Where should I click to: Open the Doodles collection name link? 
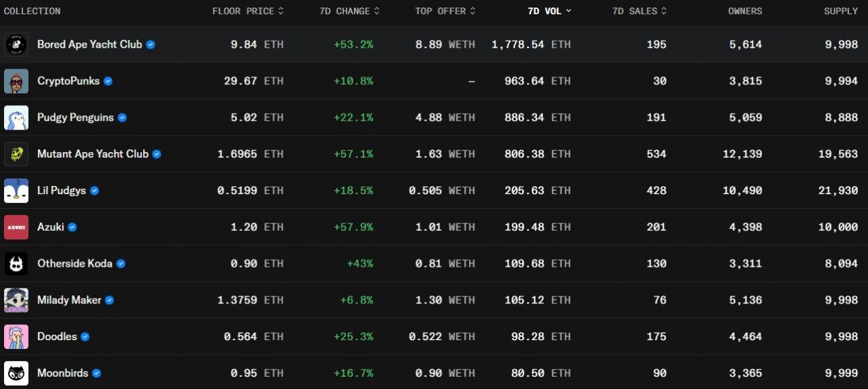point(57,337)
